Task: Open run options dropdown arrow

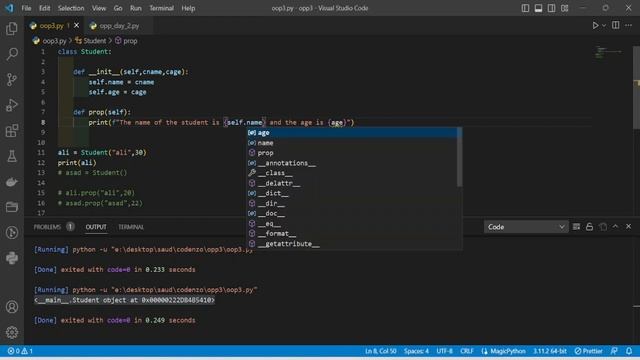Action: click(x=604, y=25)
